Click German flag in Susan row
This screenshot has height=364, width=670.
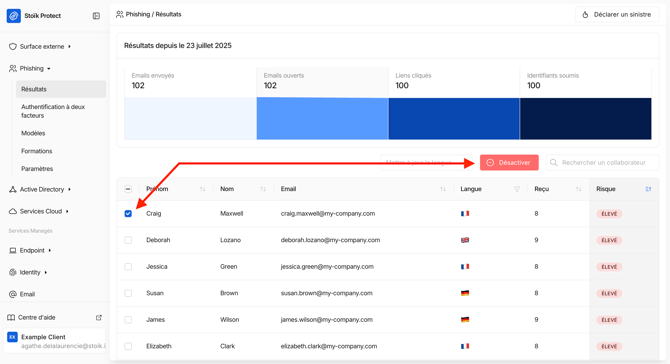click(465, 293)
